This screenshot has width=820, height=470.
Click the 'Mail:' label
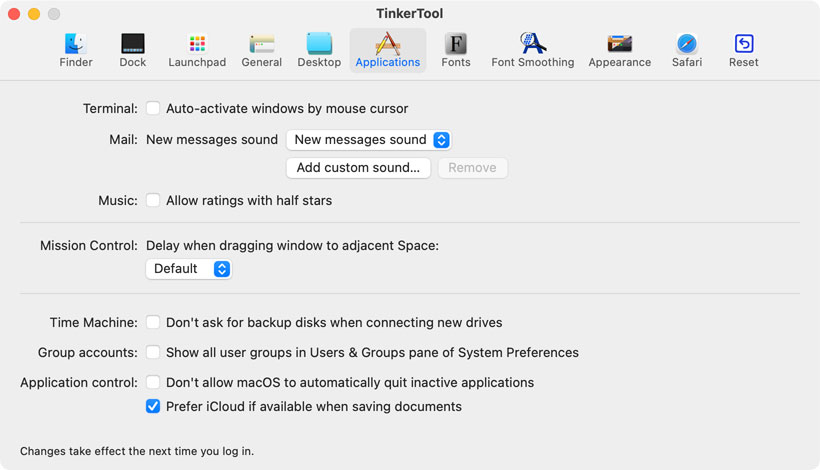[x=123, y=140]
